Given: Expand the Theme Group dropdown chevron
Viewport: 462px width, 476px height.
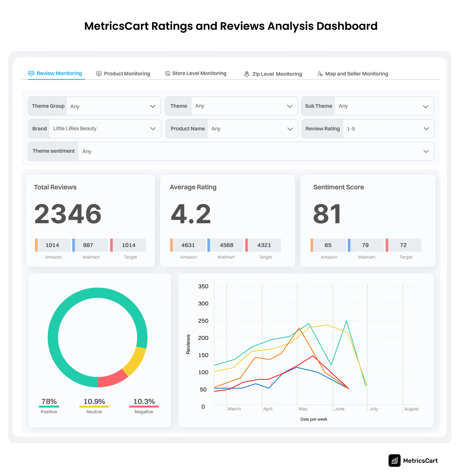Looking at the screenshot, I should [x=152, y=106].
